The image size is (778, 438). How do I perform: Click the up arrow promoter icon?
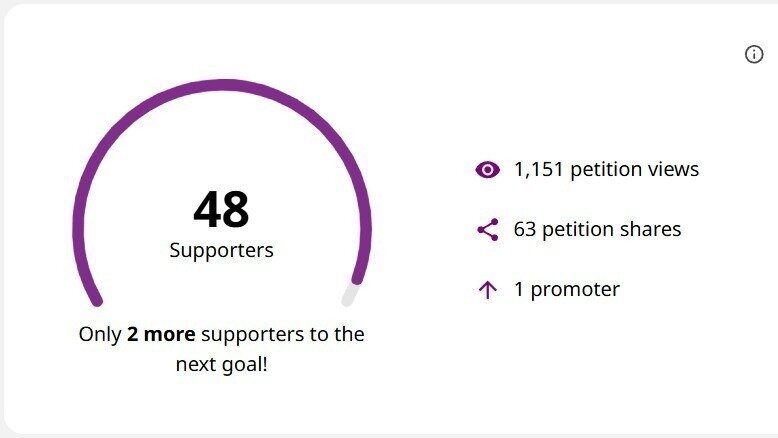click(487, 290)
